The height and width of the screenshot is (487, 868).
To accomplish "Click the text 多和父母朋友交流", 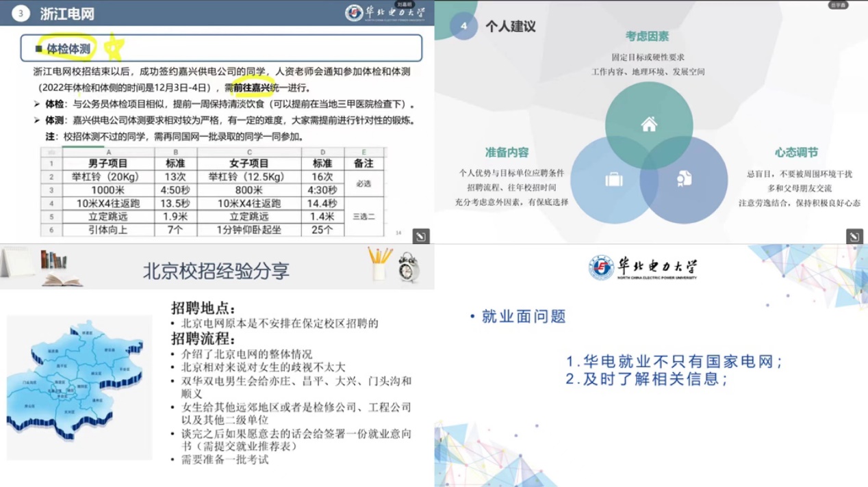I will 800,188.
